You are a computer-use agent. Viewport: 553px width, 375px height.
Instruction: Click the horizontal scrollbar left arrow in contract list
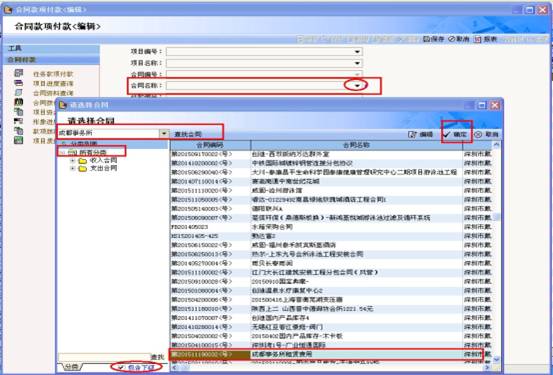(174, 368)
